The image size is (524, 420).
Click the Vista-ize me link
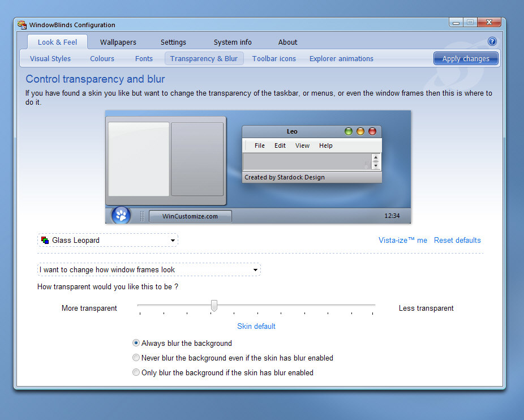[403, 240]
